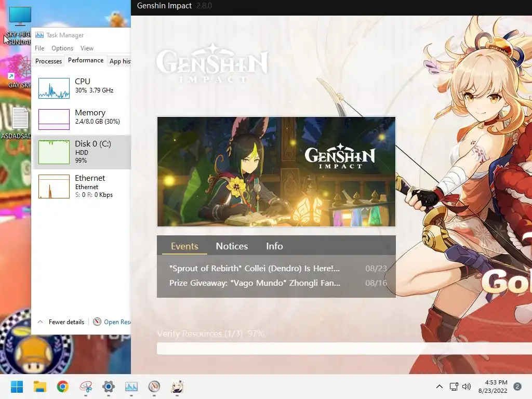Click the Genshin Impact logo in the launcher
Viewport: 532px width, 399px height.
[212, 63]
